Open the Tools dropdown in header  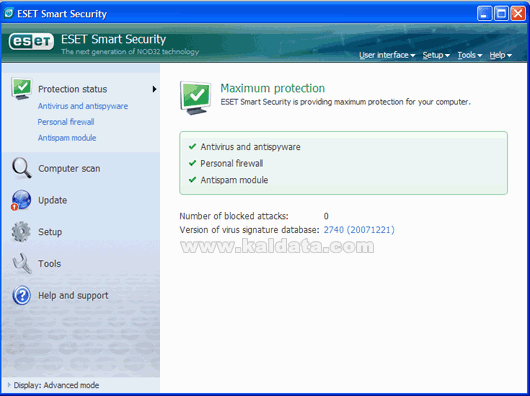point(469,55)
